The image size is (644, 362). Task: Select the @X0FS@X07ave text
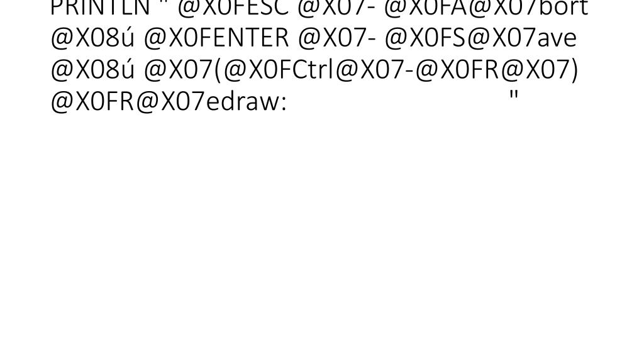point(481,38)
